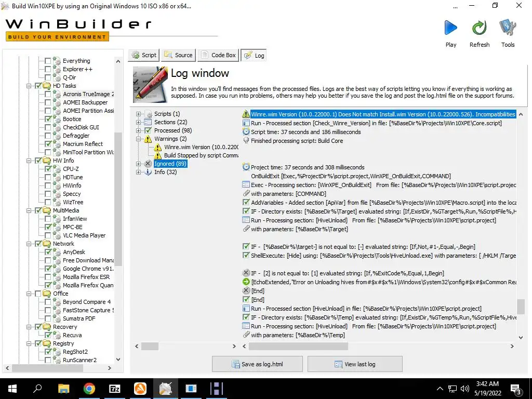Switch to the Script tab
The height and width of the screenshot is (399, 532).
coord(143,55)
